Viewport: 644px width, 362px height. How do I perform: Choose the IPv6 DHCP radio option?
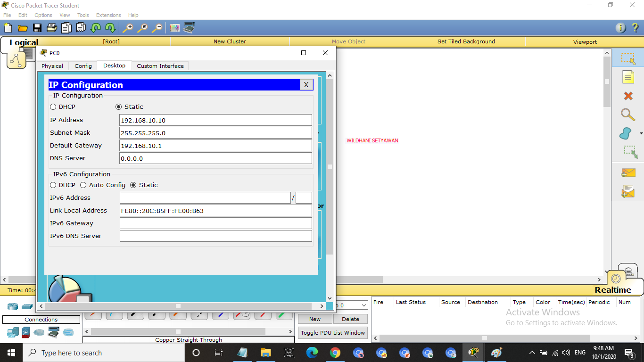tap(53, 185)
